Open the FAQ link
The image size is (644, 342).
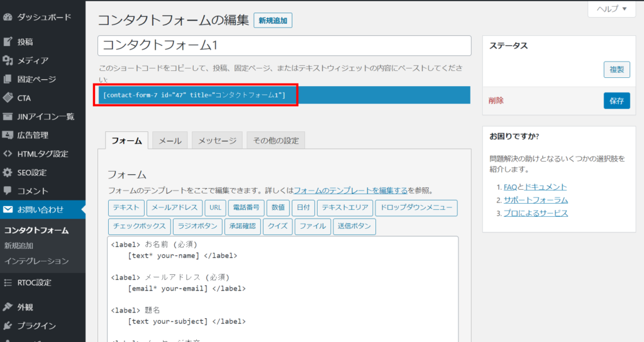[510, 187]
